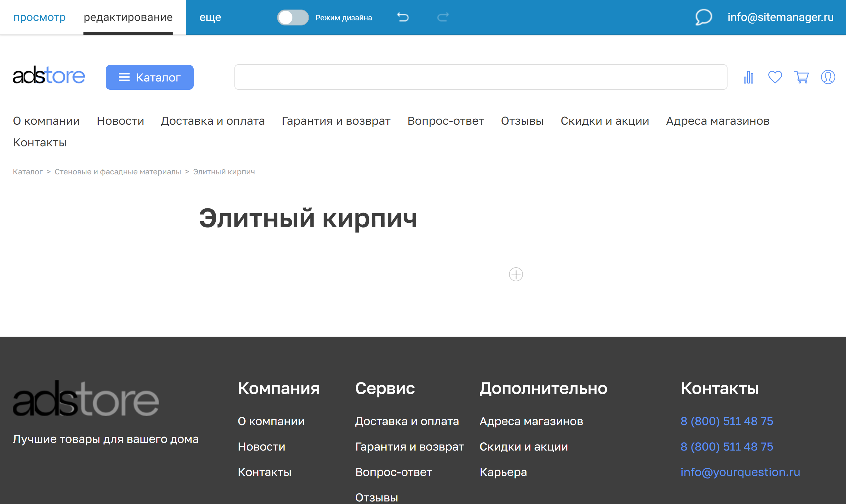
Task: Open the chat message icon
Action: point(703,17)
